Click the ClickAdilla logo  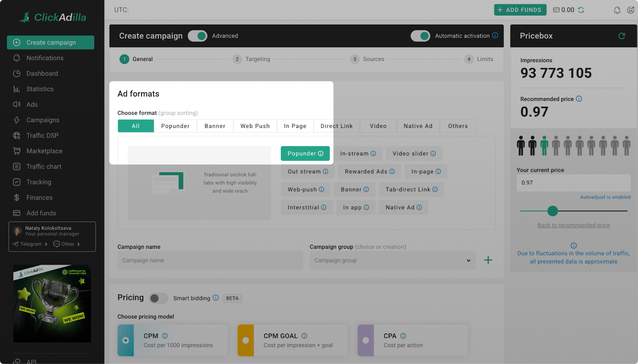pyautogui.click(x=53, y=17)
